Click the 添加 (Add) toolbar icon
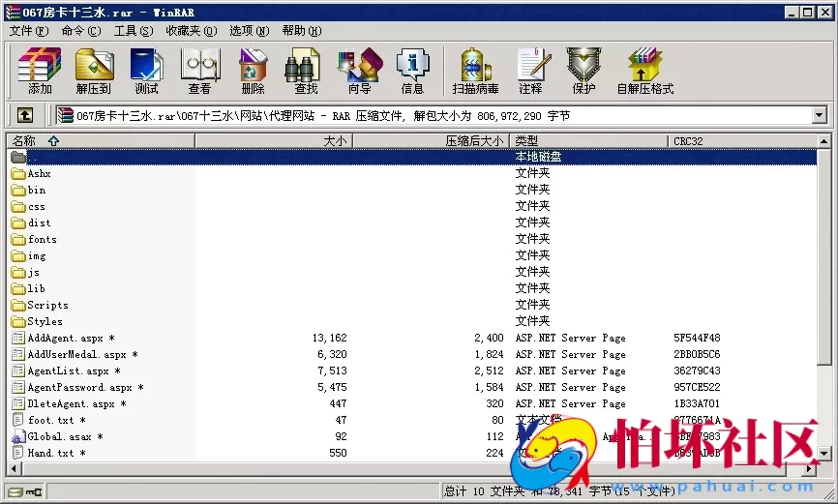 pos(40,71)
